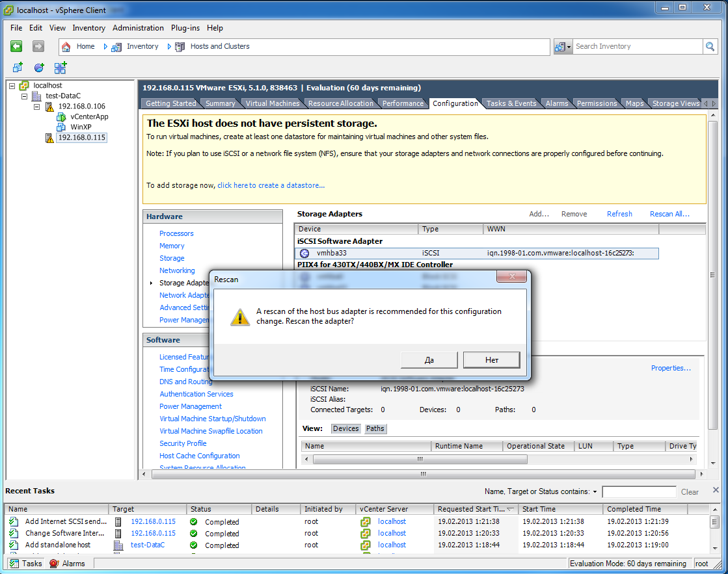Click the Deploy OVF template toolbar icon

(61, 68)
